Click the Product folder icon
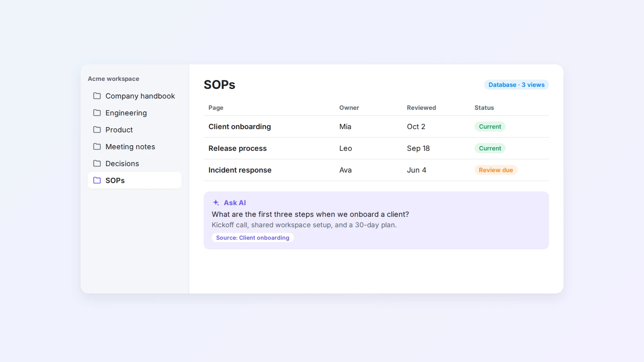The width and height of the screenshot is (644, 362). click(97, 130)
